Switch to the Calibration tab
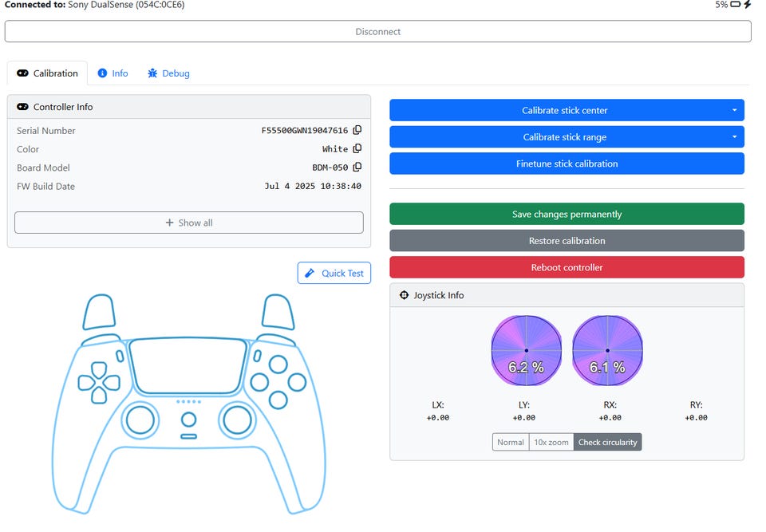Viewport: 766px width, 532px height. point(48,74)
